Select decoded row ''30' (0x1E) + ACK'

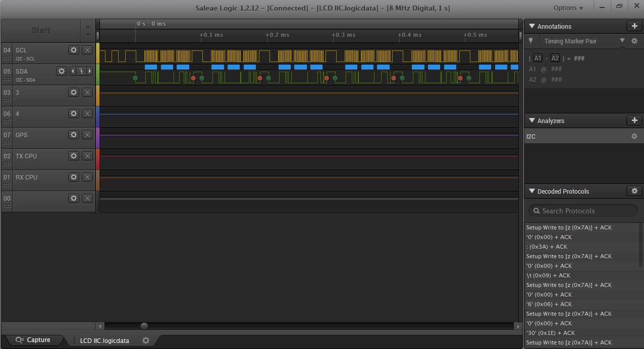[582, 333]
